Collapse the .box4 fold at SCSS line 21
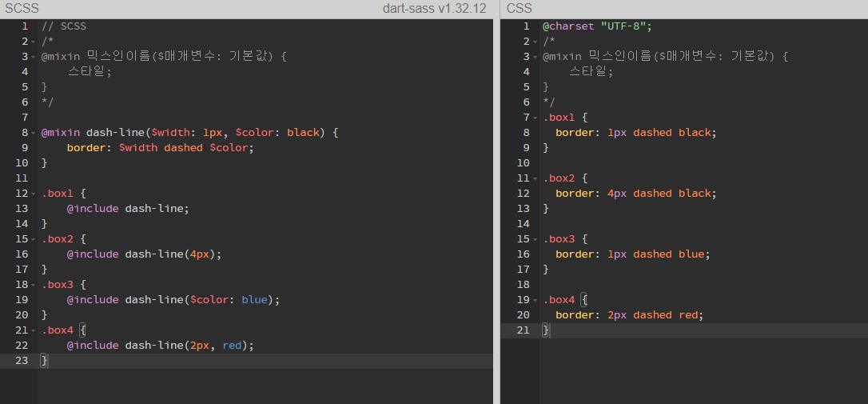This screenshot has width=868, height=404. click(34, 330)
